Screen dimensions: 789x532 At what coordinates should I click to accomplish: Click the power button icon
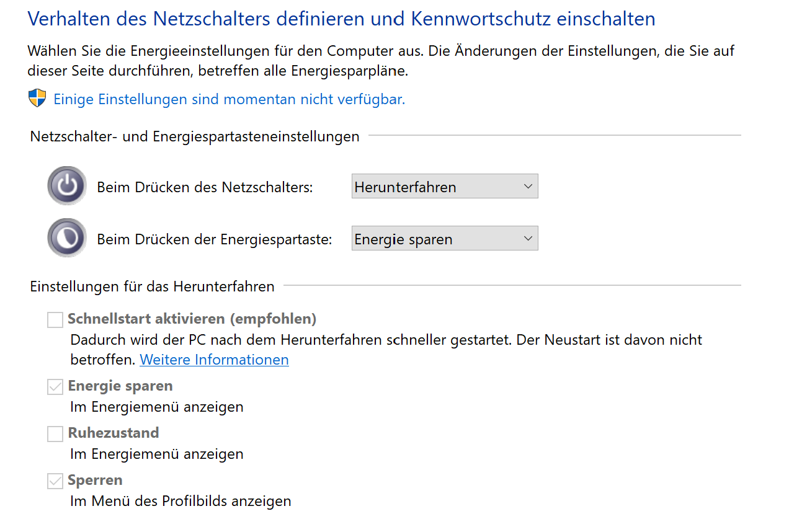(x=67, y=186)
